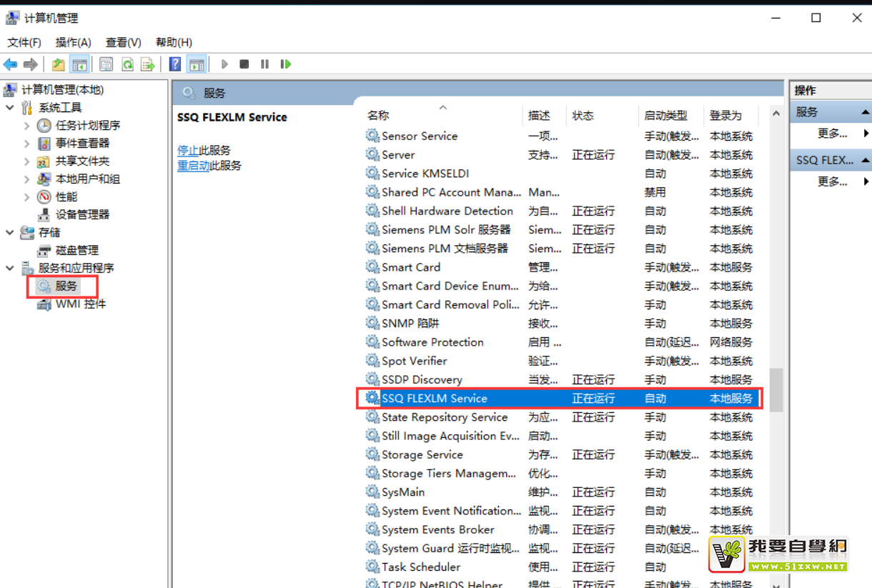Stop service using square stop icon
The image size is (872, 588).
point(244,64)
